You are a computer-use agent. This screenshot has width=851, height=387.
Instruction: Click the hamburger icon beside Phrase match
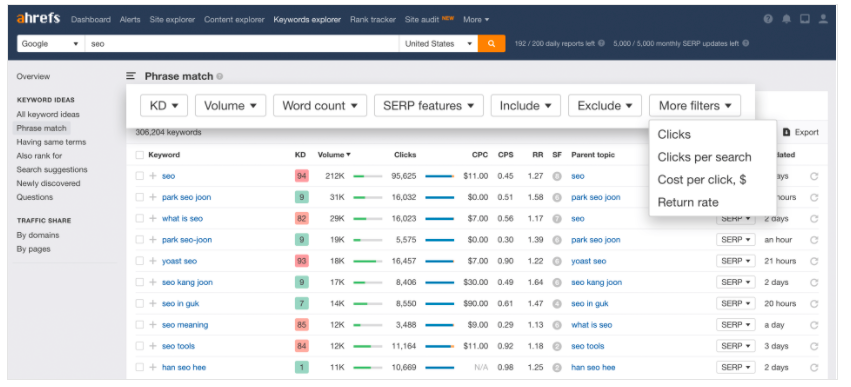131,76
